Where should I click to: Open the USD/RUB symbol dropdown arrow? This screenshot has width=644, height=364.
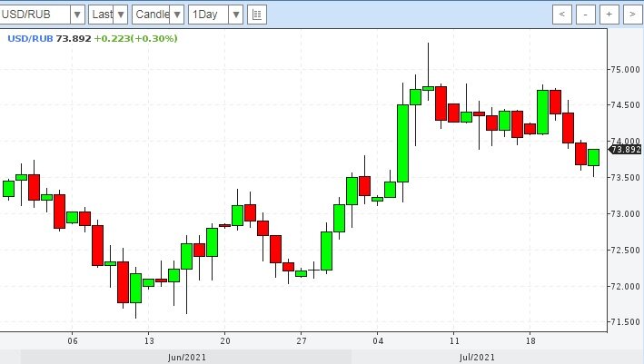pyautogui.click(x=77, y=15)
